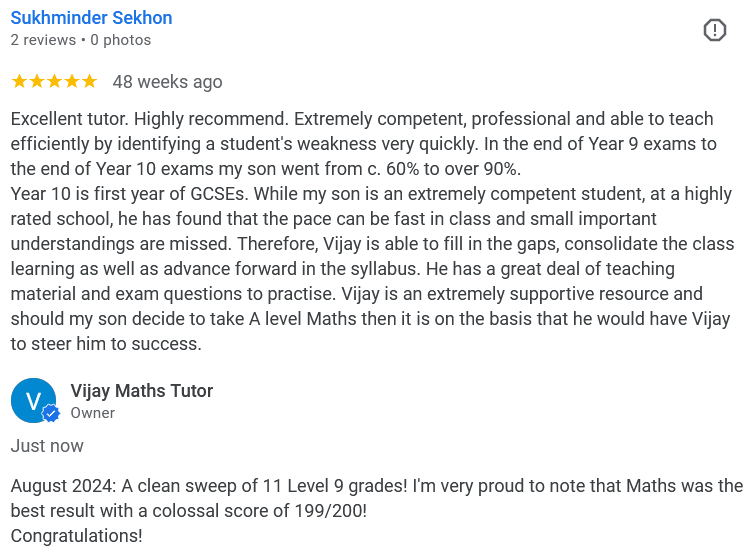Viewport: 749px width, 551px height.
Task: Open Sukhminder Sekhon's reviewer profile
Action: (91, 18)
